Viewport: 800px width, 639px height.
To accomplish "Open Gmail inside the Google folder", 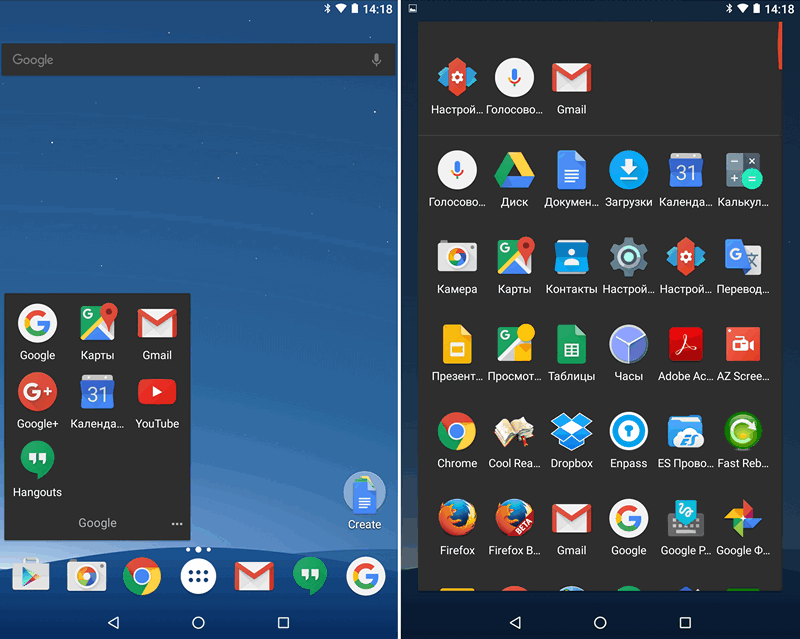I will 157,324.
